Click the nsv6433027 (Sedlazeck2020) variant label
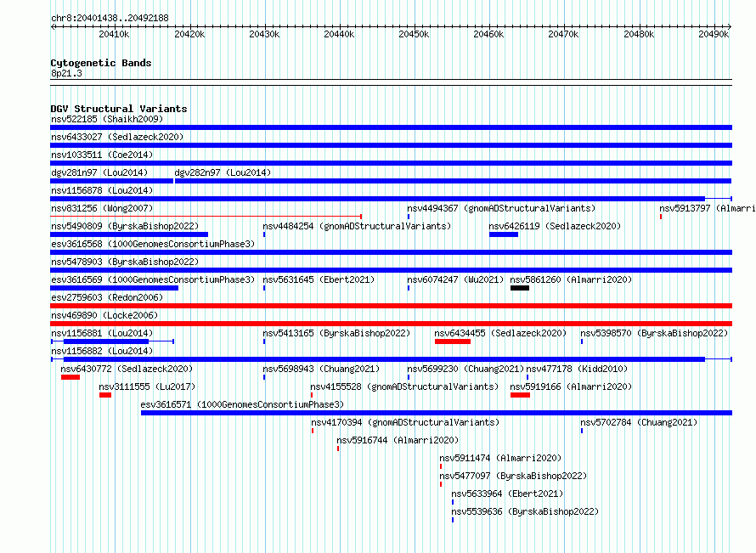This screenshot has width=756, height=553. [117, 137]
